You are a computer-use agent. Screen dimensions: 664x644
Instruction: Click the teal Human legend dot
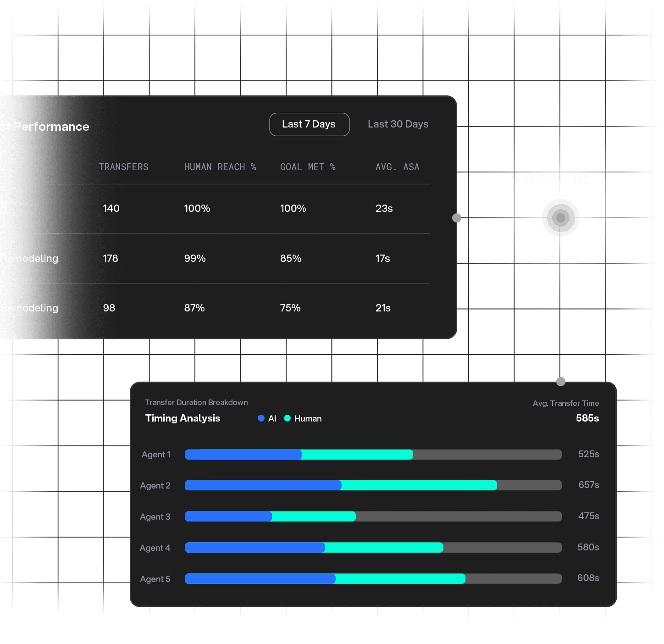[x=288, y=418]
